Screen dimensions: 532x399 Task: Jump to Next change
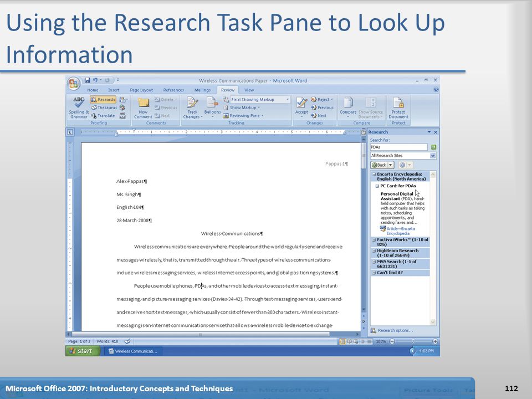(319, 116)
